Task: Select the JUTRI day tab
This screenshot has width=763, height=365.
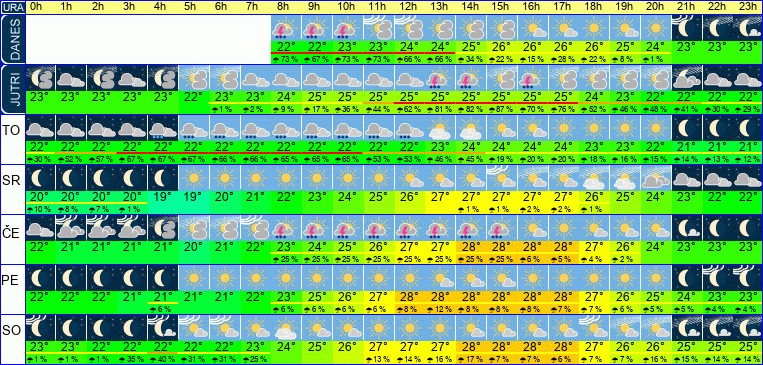Action: (x=13, y=89)
